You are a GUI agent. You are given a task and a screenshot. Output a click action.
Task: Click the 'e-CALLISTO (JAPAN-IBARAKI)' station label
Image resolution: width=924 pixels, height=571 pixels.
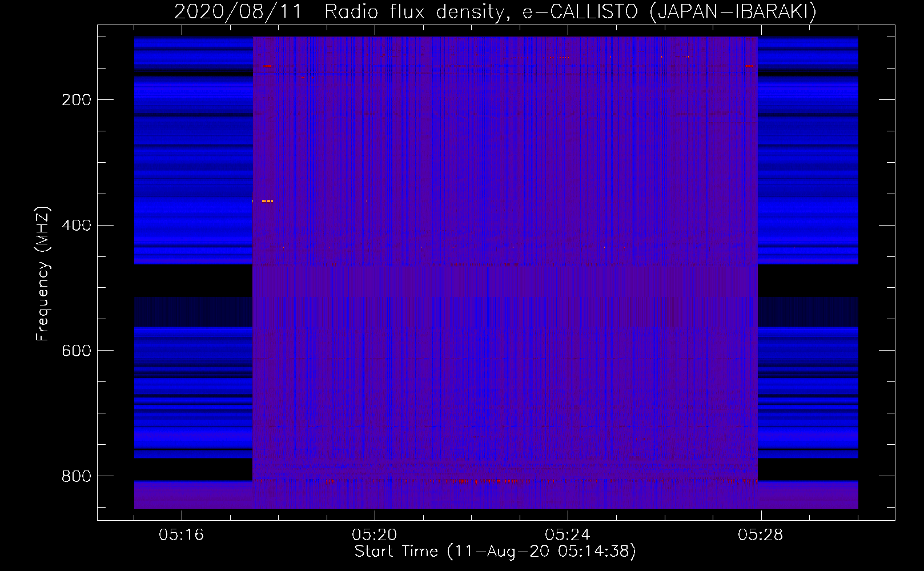click(x=669, y=11)
